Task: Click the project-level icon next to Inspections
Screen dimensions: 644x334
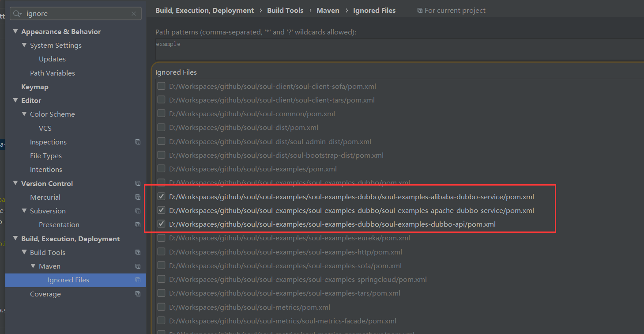Action: (138, 142)
